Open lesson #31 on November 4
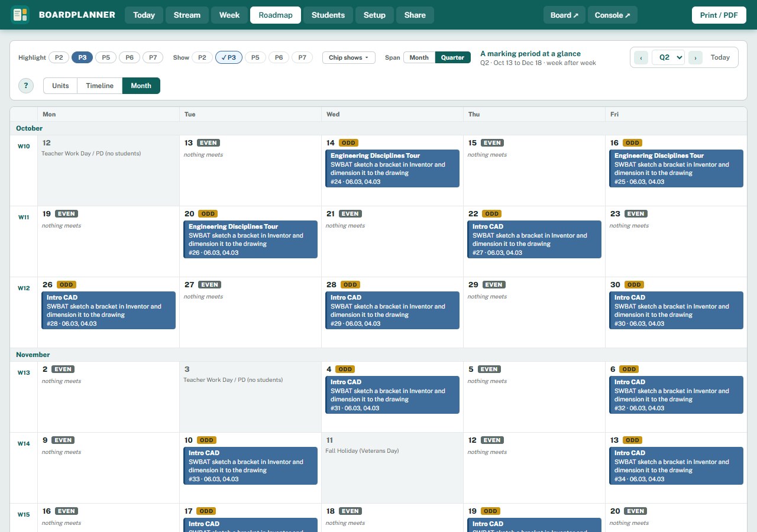This screenshot has width=757, height=532. click(392, 395)
